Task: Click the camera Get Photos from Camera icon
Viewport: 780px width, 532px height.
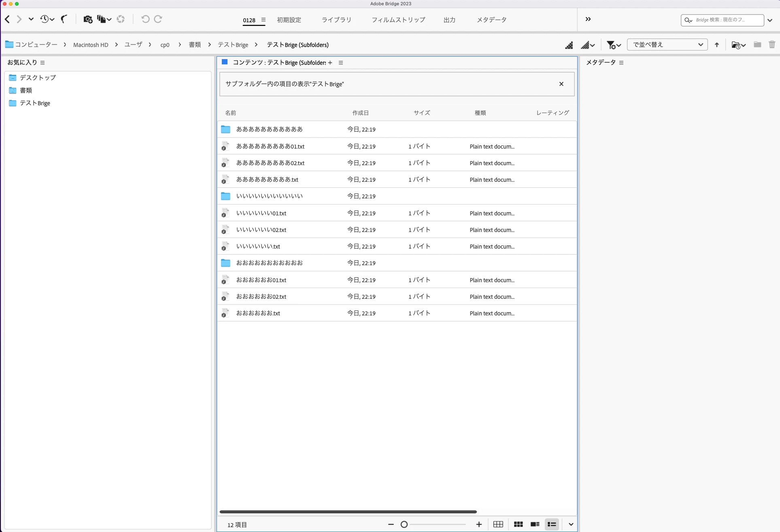Action: click(x=87, y=19)
